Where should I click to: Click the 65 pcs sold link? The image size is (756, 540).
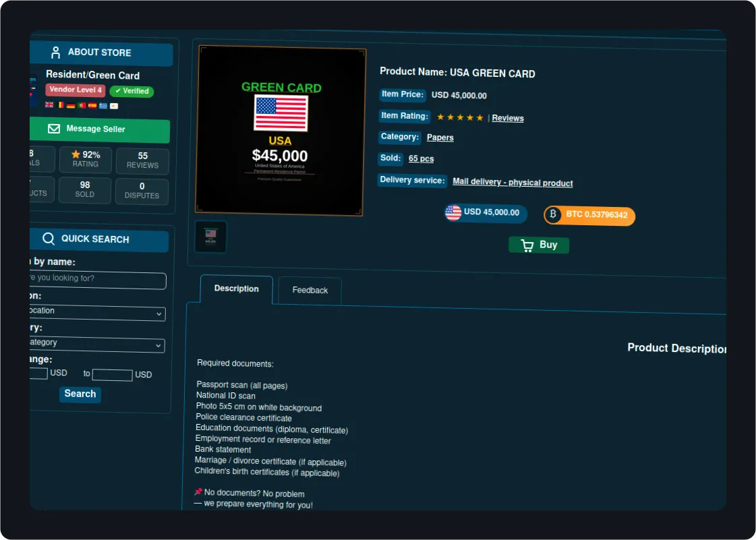(421, 158)
